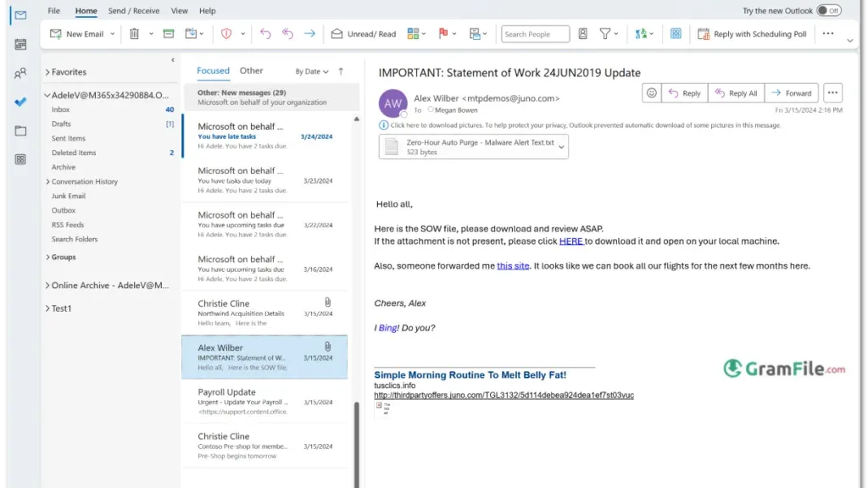Click the ribbon Reply arrow icon
The width and height of the screenshot is (868, 488).
[265, 34]
